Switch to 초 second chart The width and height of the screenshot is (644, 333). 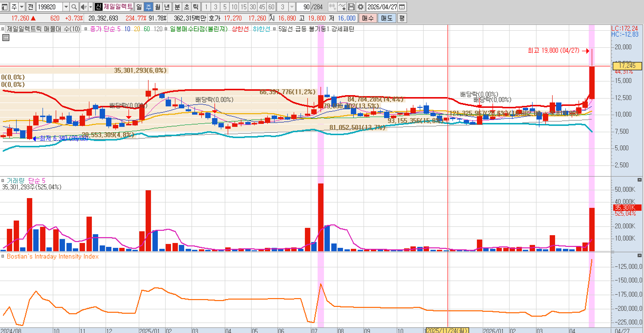[x=187, y=7]
